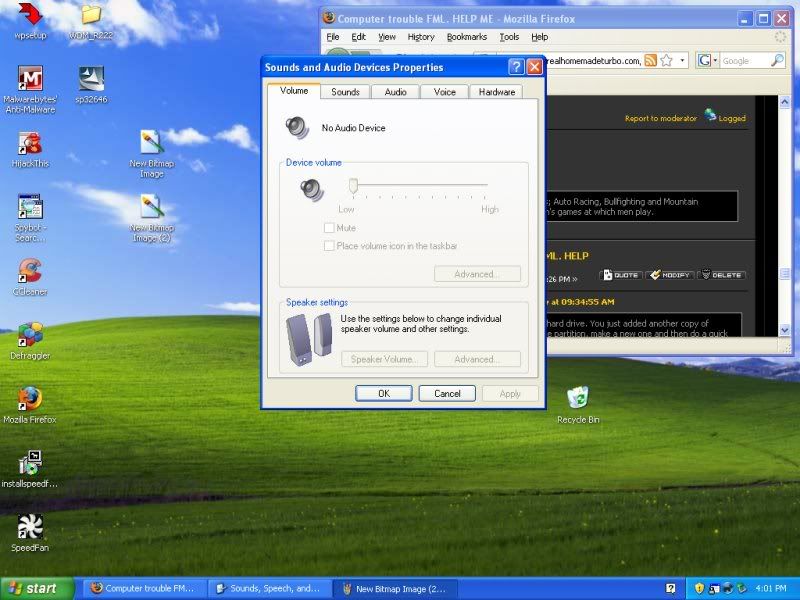This screenshot has width=800, height=600.
Task: Select the Mozilla Firefox desktop shortcut
Action: coord(30,406)
